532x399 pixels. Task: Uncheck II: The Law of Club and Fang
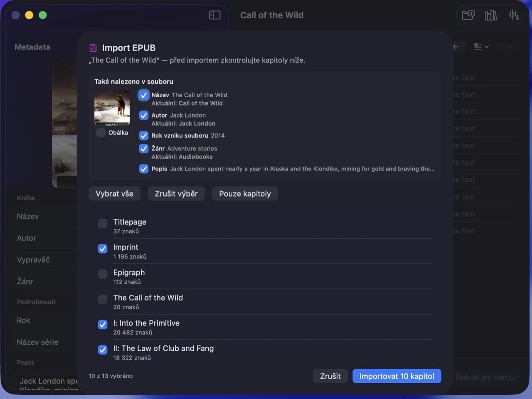click(103, 350)
